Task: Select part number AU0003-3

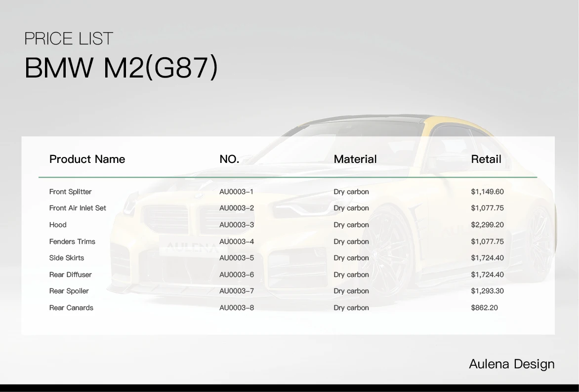Action: point(237,225)
